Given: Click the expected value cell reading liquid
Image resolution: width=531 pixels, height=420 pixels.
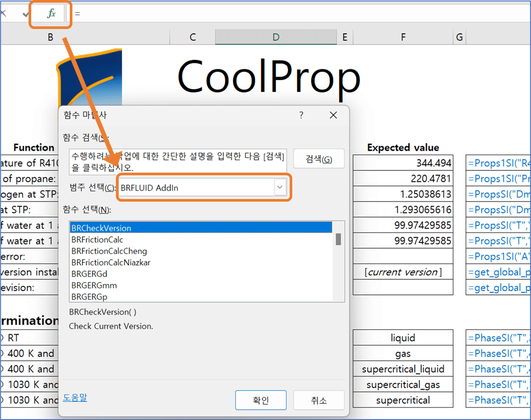Looking at the screenshot, I should [403, 338].
